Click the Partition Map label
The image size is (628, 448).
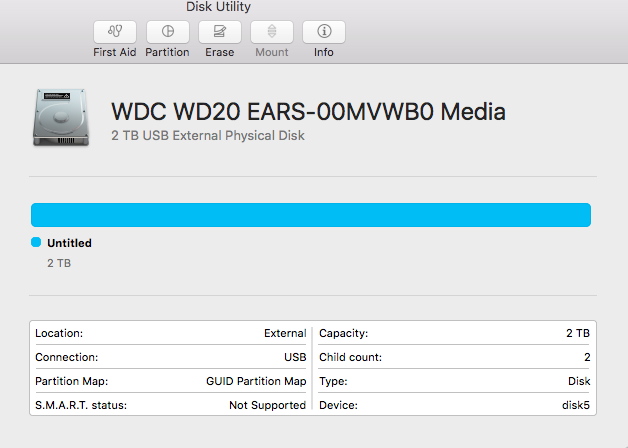(x=72, y=381)
